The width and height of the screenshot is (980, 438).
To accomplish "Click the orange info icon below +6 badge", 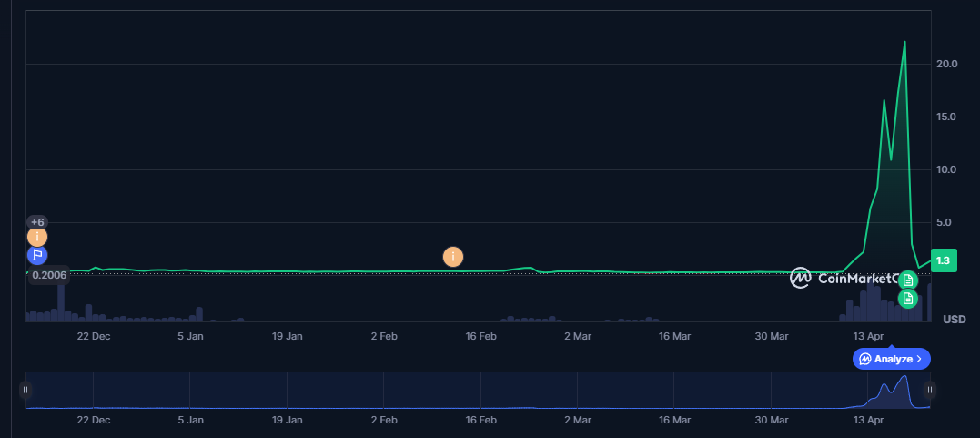I will [x=37, y=238].
